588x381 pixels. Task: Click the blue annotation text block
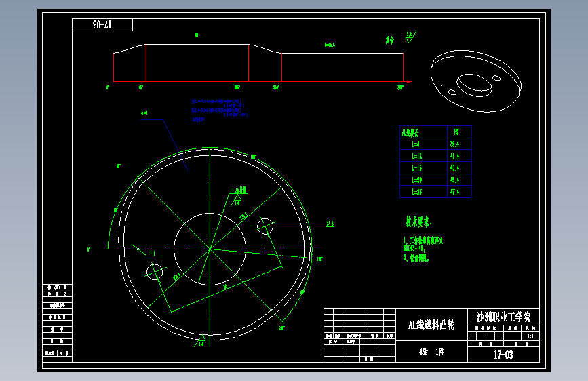(220, 110)
